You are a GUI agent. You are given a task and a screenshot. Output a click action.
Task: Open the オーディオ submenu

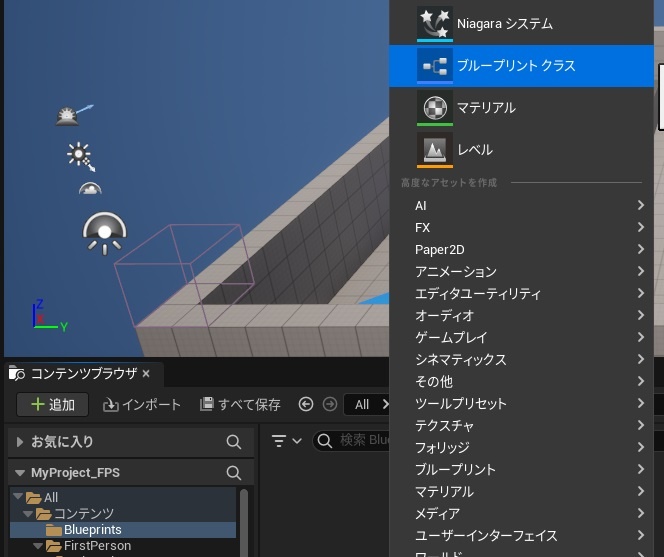pyautogui.click(x=521, y=316)
